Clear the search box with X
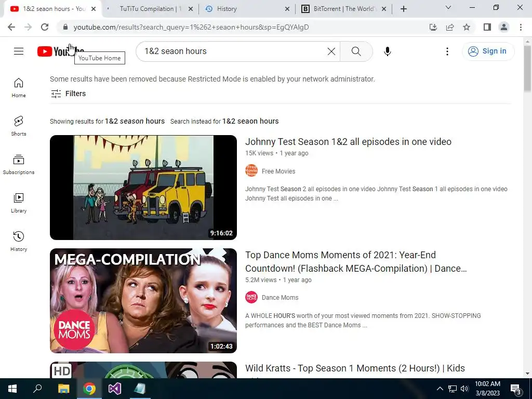Image resolution: width=532 pixels, height=399 pixels. pyautogui.click(x=331, y=51)
